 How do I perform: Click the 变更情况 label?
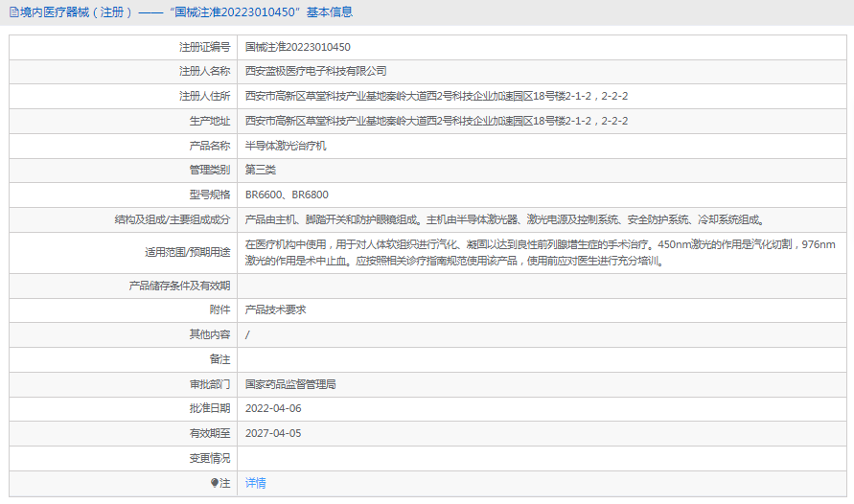[x=210, y=458]
